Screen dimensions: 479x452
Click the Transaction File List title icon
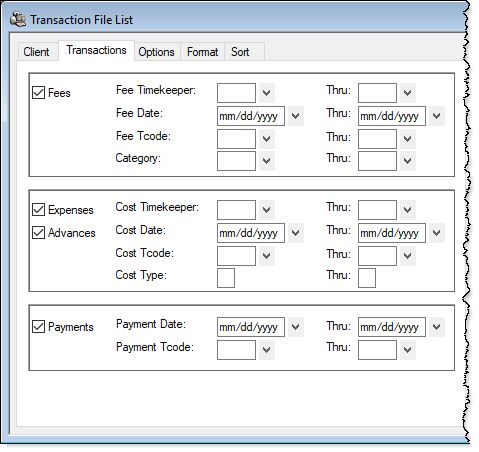18,20
